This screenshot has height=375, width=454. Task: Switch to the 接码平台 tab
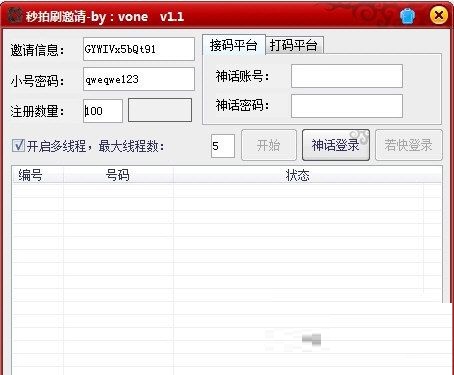[234, 45]
